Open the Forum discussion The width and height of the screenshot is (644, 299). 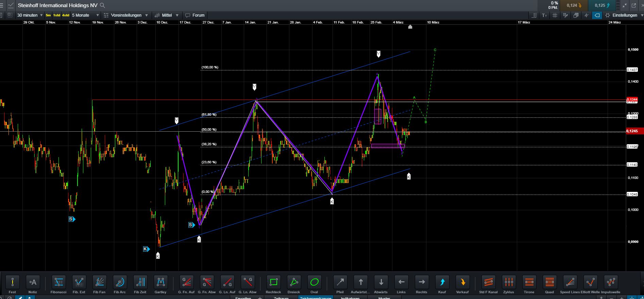(x=195, y=15)
